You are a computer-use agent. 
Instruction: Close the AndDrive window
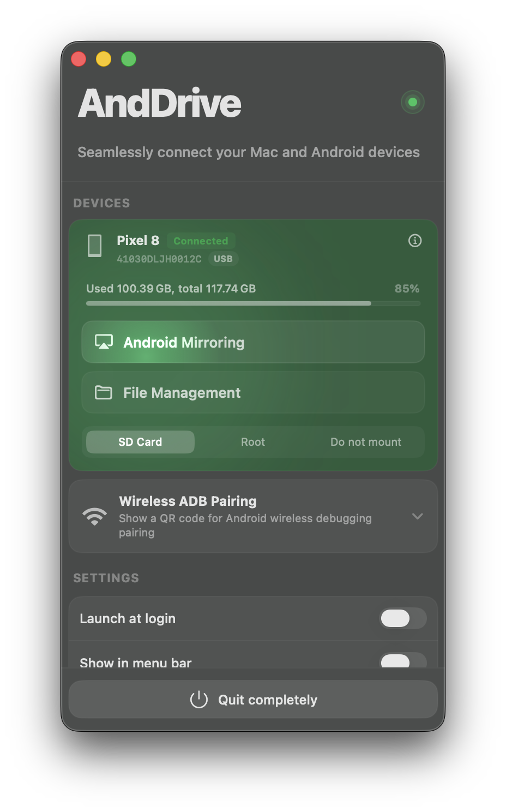[x=79, y=59]
